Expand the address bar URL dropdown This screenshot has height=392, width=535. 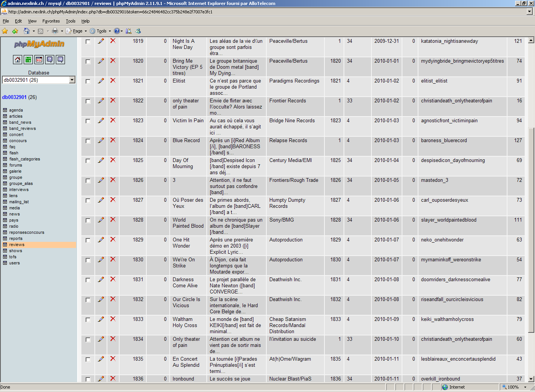[529, 11]
